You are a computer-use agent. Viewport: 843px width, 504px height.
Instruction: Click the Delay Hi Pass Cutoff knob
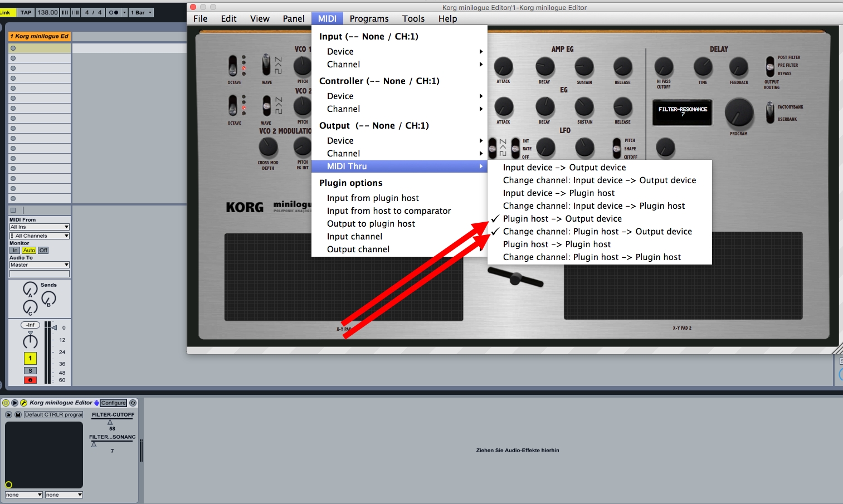[x=664, y=67]
